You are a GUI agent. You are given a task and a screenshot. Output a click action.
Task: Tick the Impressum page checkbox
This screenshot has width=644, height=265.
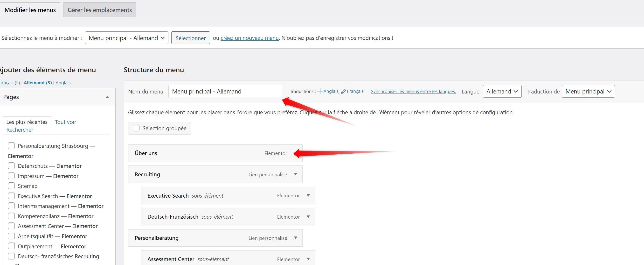[x=11, y=176]
